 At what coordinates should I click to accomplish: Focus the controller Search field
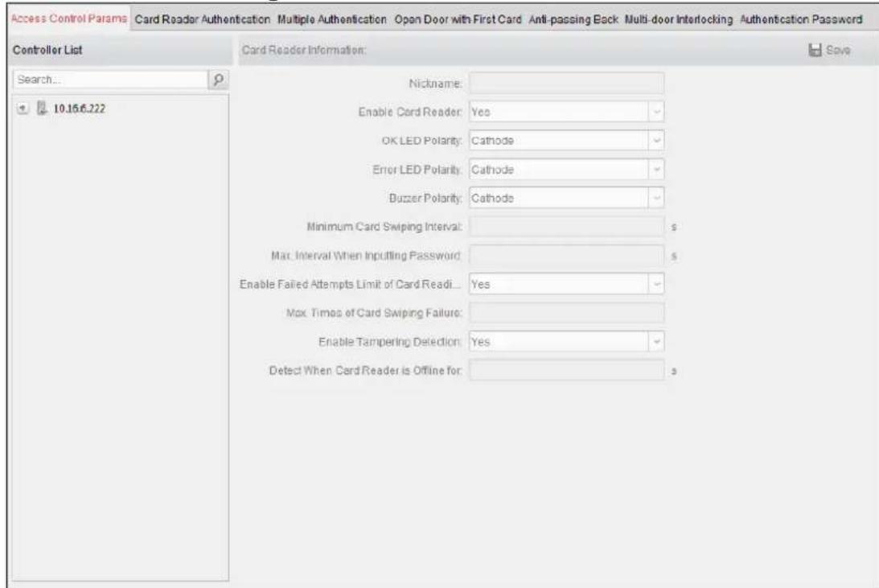(110, 80)
